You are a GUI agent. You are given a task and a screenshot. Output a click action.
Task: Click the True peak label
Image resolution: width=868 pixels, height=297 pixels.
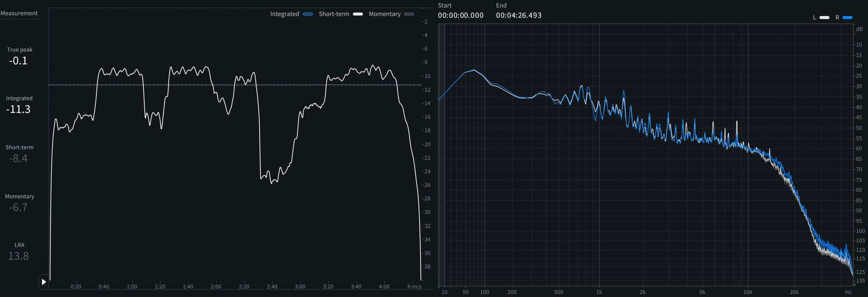[x=20, y=50]
